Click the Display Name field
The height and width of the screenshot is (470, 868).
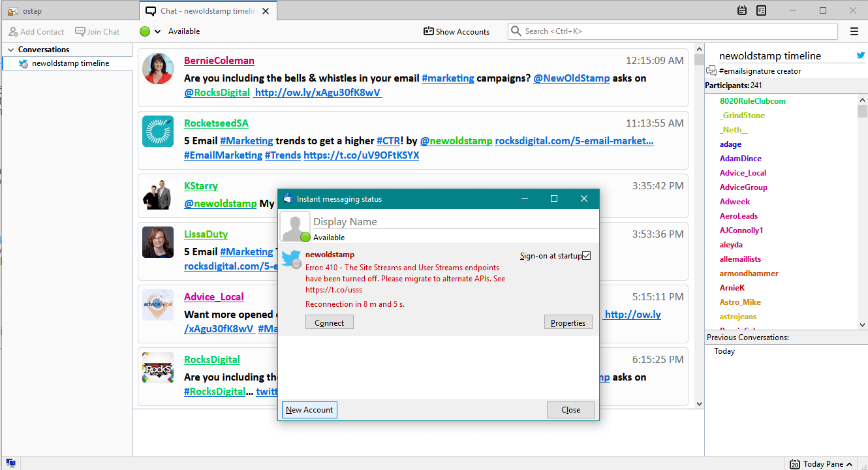click(455, 222)
